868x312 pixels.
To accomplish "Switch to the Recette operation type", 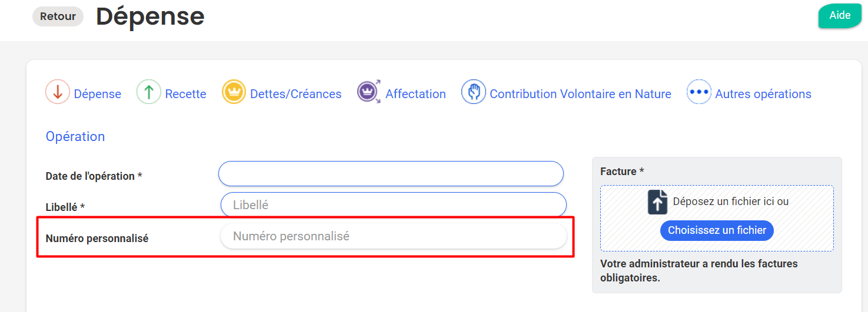I will point(185,94).
